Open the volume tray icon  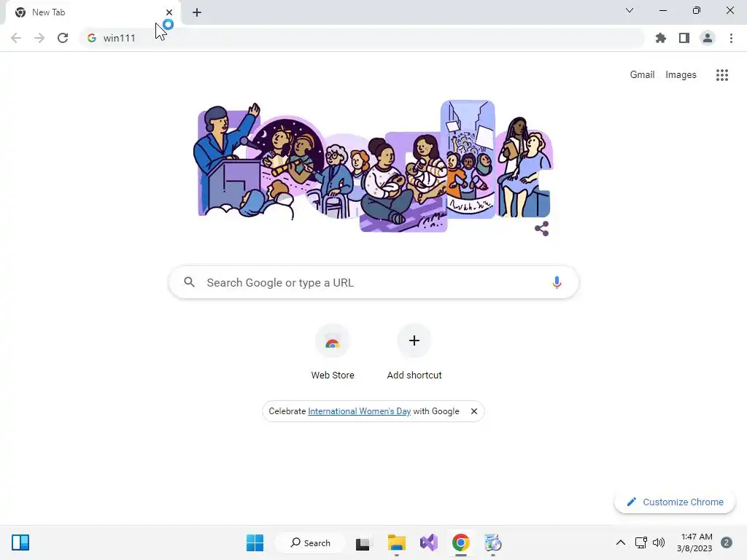point(659,542)
